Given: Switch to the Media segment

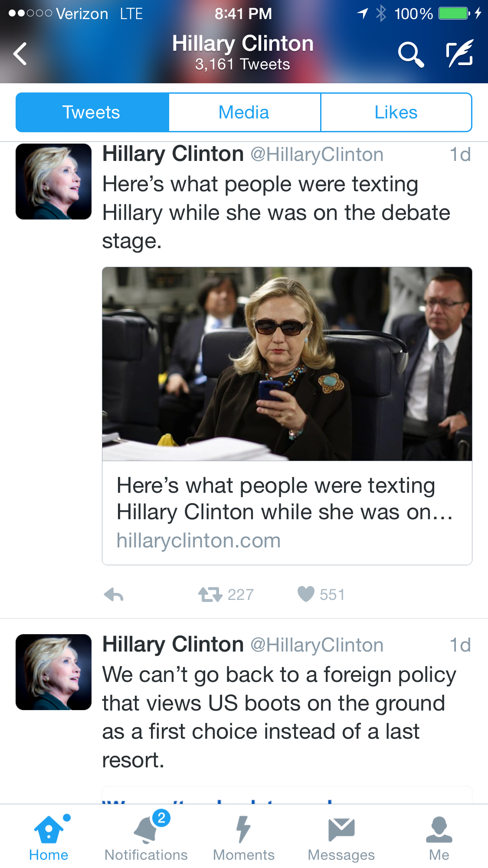Looking at the screenshot, I should click(x=244, y=112).
